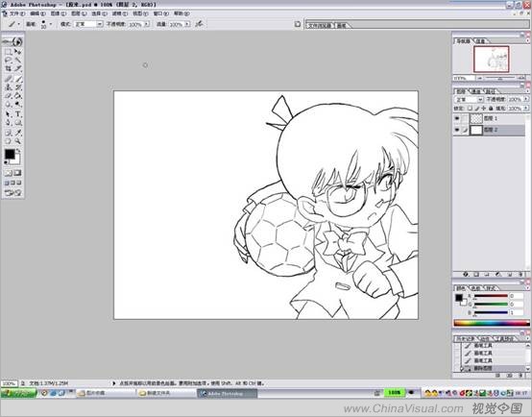532x417 pixels.
Task: Open layer fill arrow in Layers panel
Action: pos(525,109)
